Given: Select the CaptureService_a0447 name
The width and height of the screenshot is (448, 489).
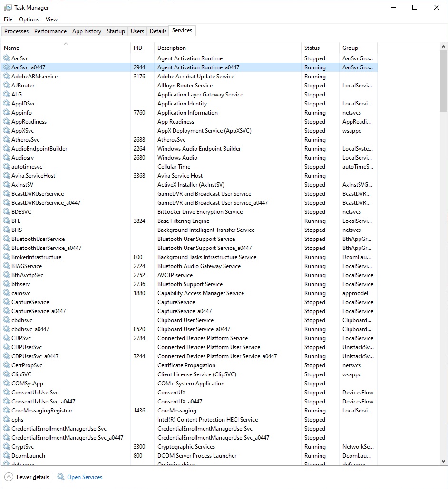Looking at the screenshot, I should point(39,311).
